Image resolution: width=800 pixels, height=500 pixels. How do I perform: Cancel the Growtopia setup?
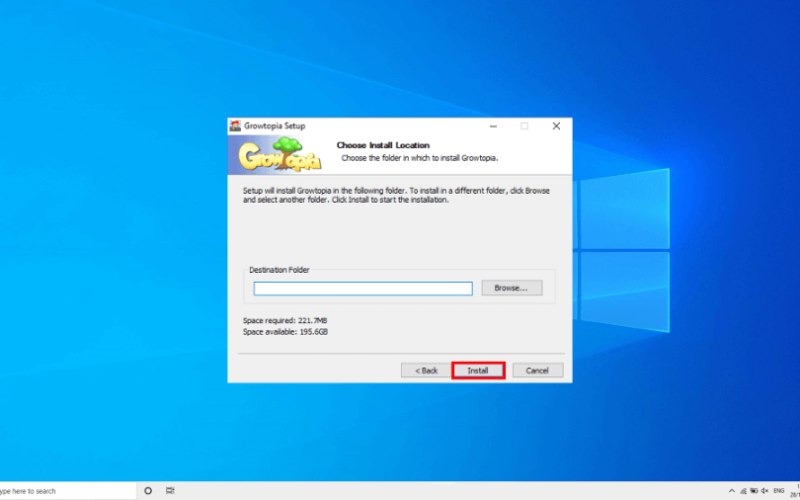[537, 370]
